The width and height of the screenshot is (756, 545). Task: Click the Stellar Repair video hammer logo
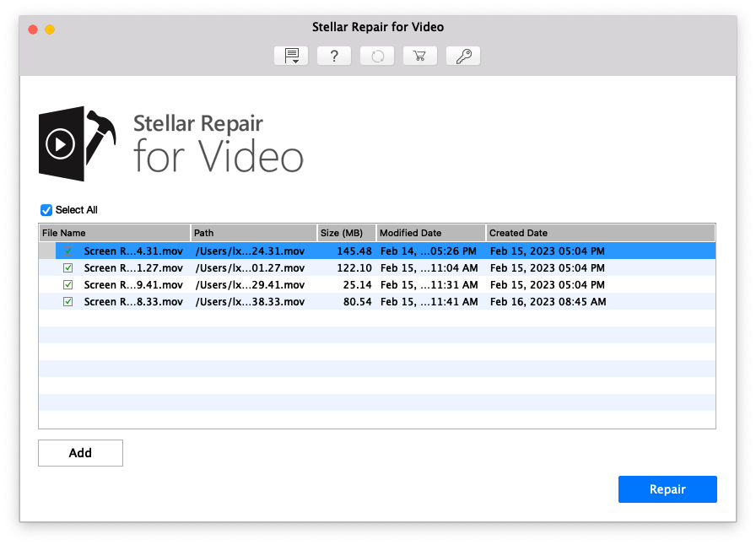pyautogui.click(x=77, y=143)
